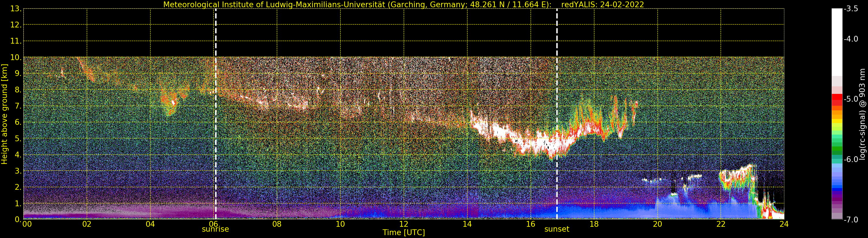Click the 'log(rc-signal) @903 nm' colorbar label
Screen dimensions: 868x238
pos(863,114)
